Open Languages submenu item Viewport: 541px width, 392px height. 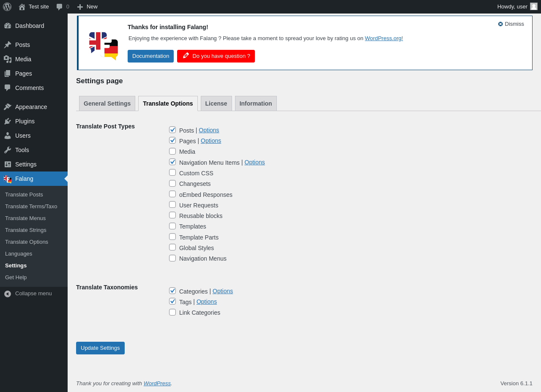tap(19, 254)
